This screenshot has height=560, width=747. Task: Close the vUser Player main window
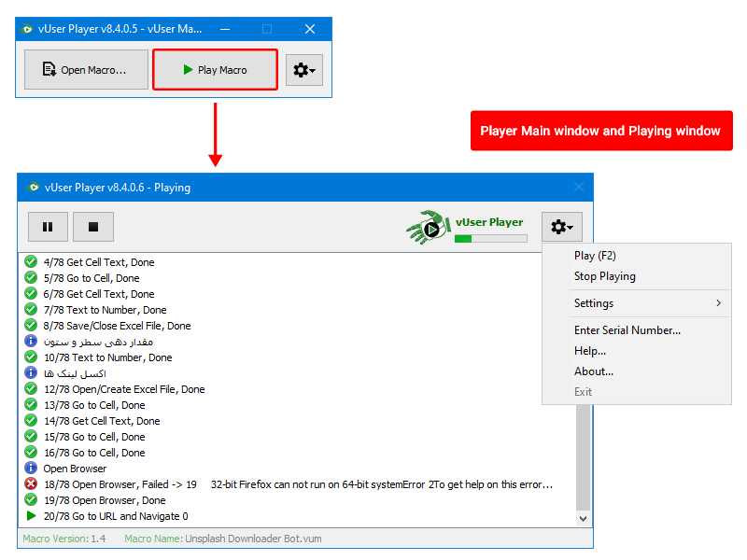click(x=310, y=29)
